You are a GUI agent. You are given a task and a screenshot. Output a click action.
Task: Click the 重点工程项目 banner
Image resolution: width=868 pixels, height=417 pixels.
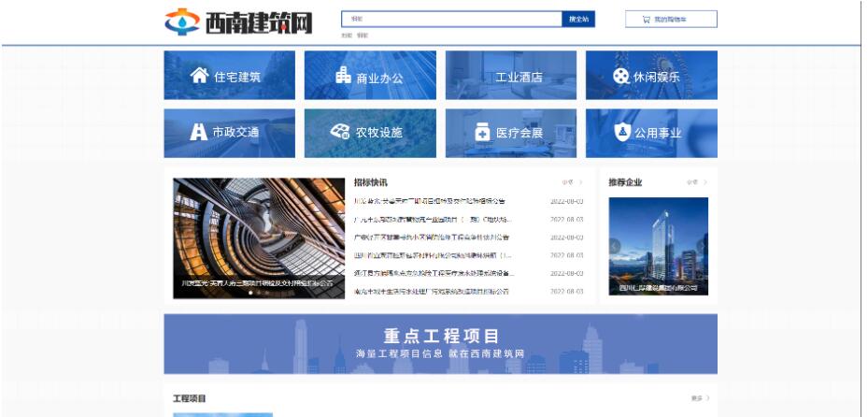pyautogui.click(x=441, y=344)
